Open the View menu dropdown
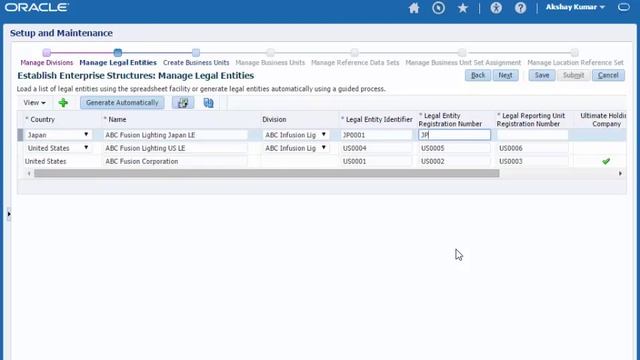 pyautogui.click(x=34, y=103)
